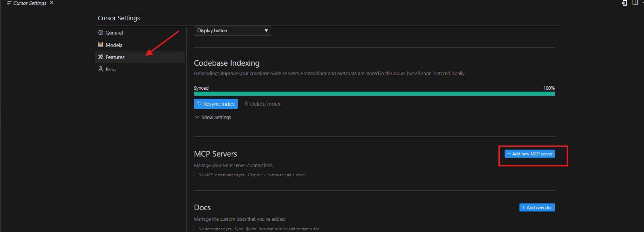Click the green Synced indexing progress bar

click(374, 94)
